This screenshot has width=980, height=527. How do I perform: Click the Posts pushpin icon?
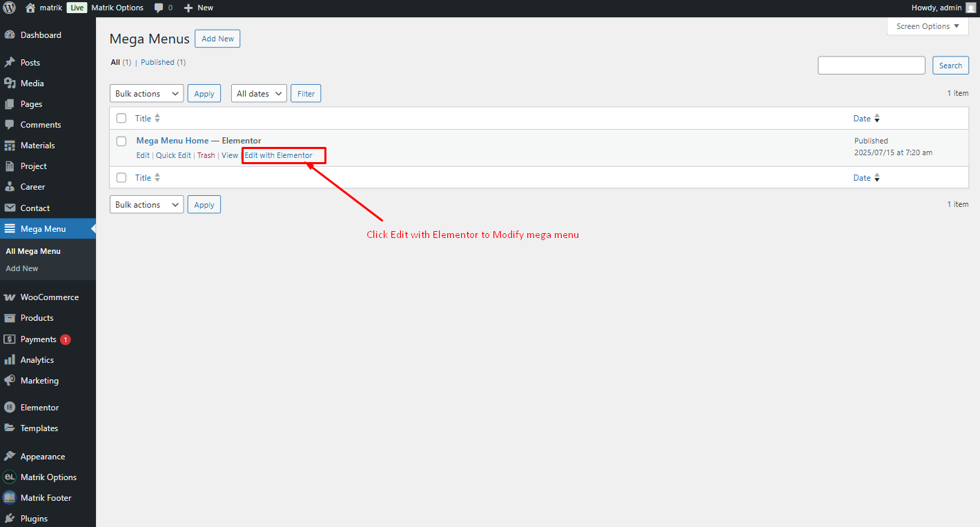point(10,63)
